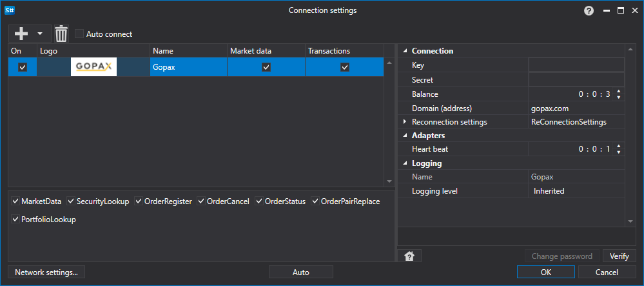Click connection list scroll up arrow
The width and height of the screenshot is (644, 286).
389,63
